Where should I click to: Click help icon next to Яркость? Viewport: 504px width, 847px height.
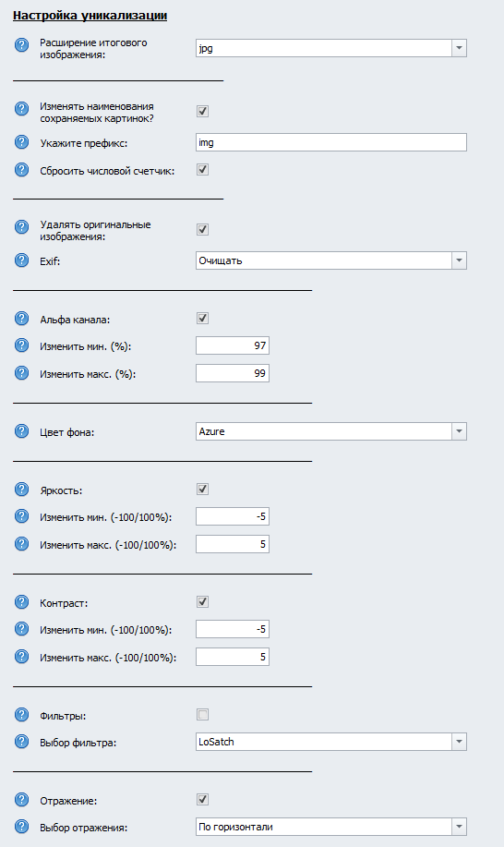21,490
